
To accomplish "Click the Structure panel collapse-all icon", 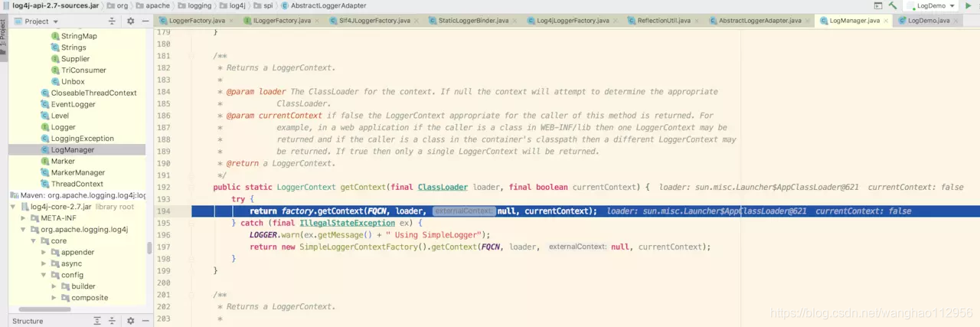I will click(x=113, y=321).
